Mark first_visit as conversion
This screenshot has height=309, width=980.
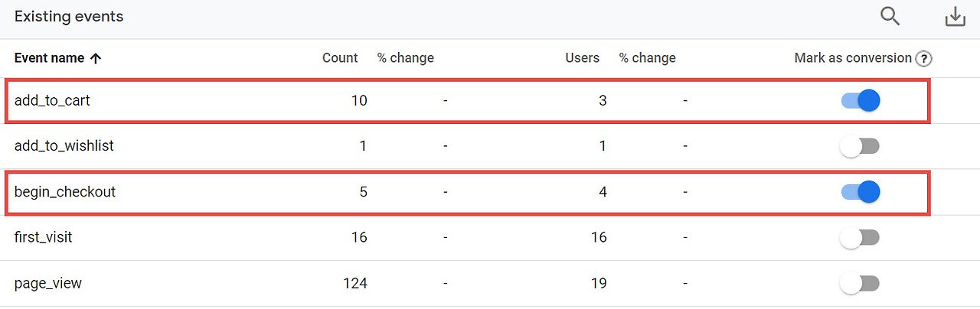(861, 238)
